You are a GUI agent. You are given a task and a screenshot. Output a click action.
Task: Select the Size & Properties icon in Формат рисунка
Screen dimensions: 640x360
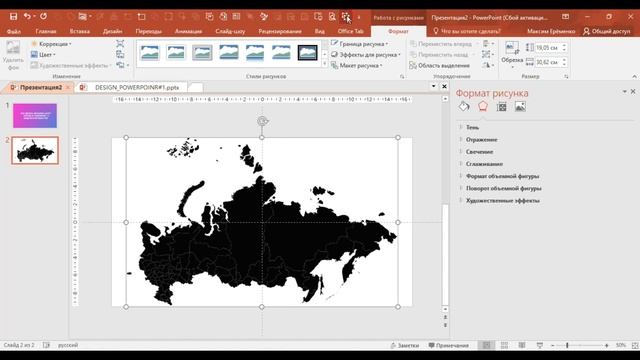tap(502, 107)
